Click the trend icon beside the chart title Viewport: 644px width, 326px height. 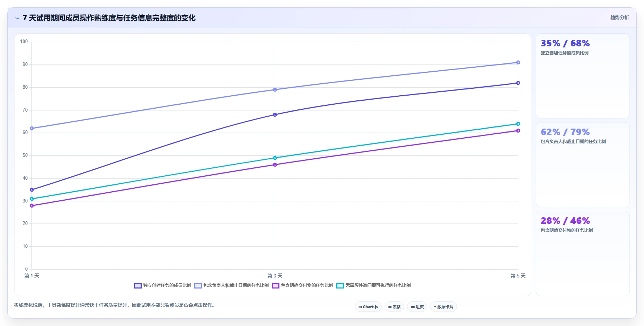(17, 18)
